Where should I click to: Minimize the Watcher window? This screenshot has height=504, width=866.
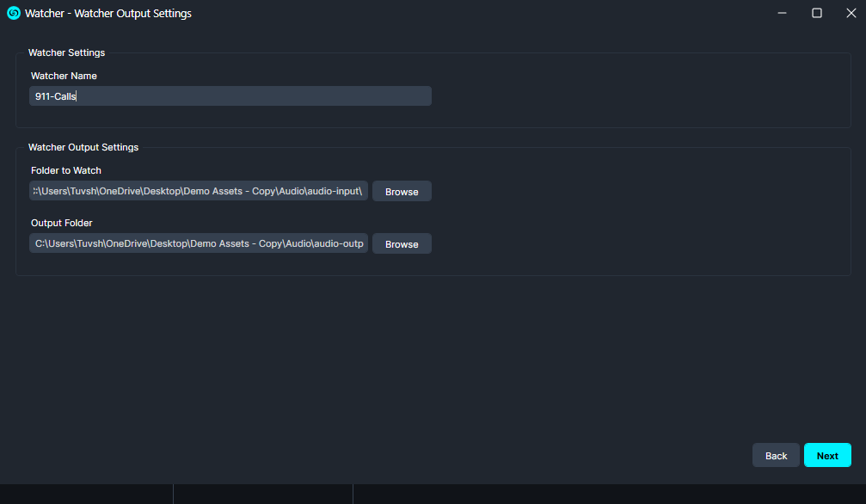pos(782,13)
